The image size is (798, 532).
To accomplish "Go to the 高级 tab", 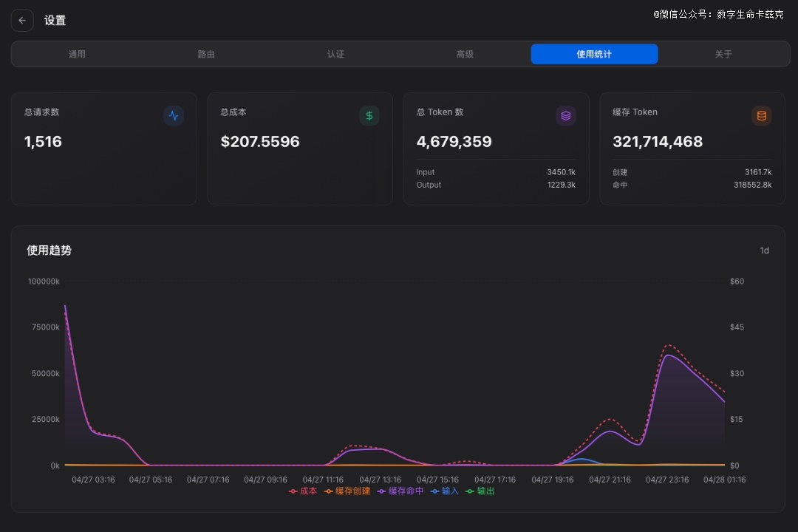I will pos(465,54).
